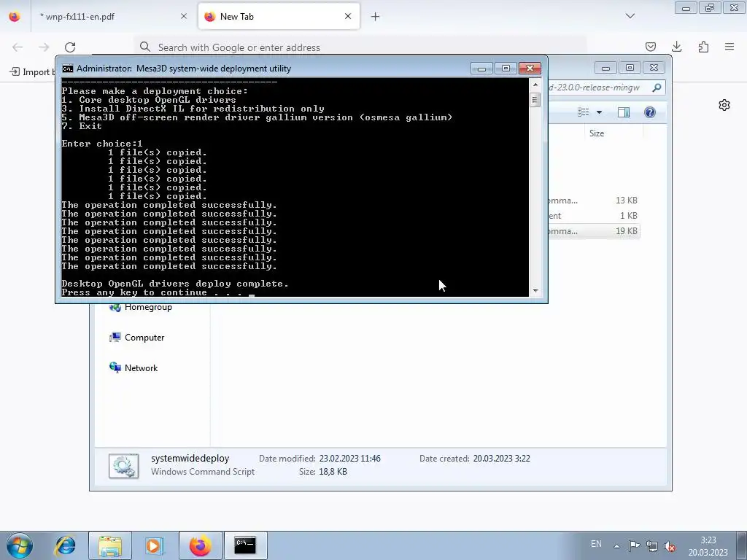Click EN language indicator
Image resolution: width=747 pixels, height=560 pixels.
click(596, 544)
